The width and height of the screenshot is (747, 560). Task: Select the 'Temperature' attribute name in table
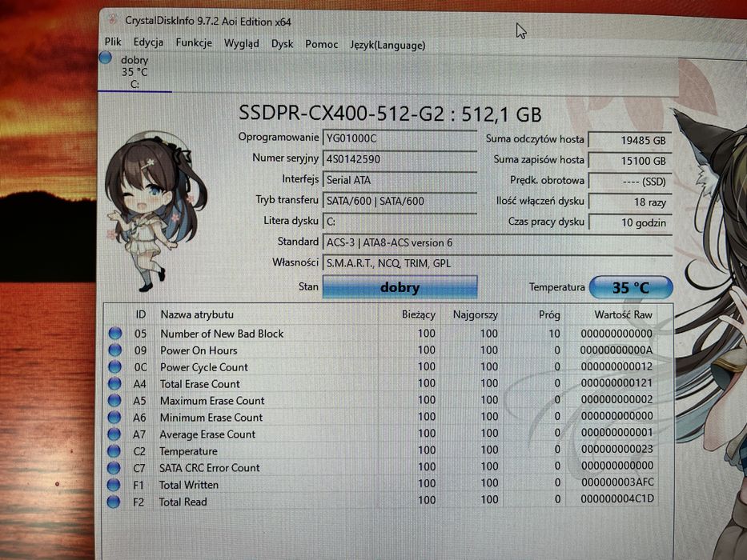(x=188, y=451)
